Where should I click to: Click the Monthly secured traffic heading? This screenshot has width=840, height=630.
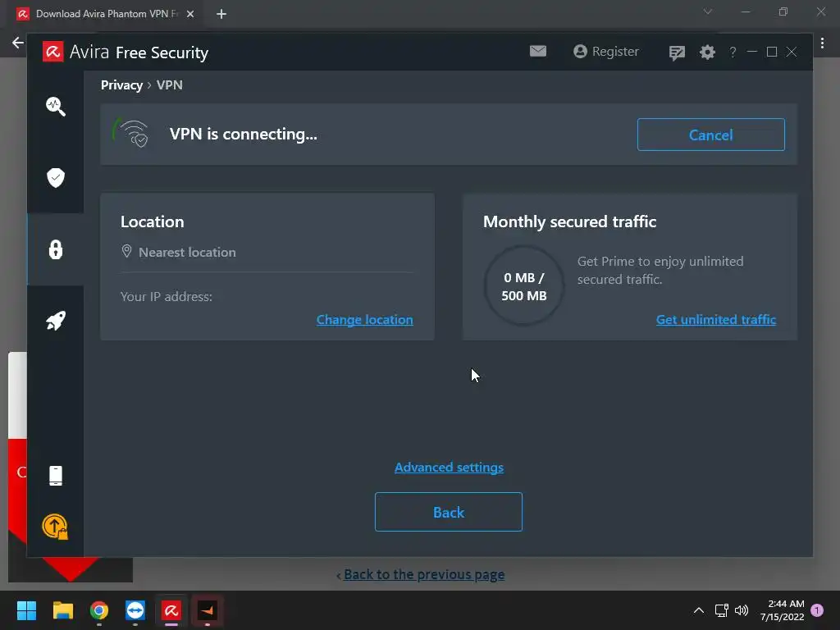coord(569,221)
